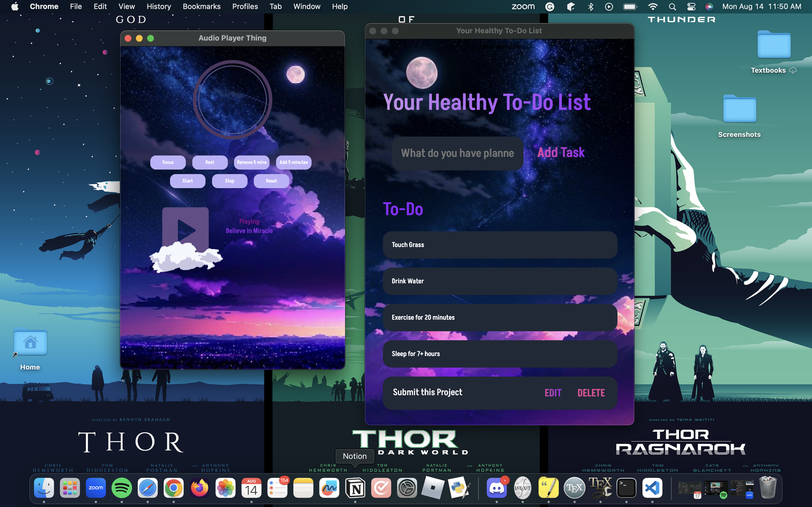Screen dimensions: 812x507
Task: Open Control Center in menu bar
Action: click(x=691, y=6)
